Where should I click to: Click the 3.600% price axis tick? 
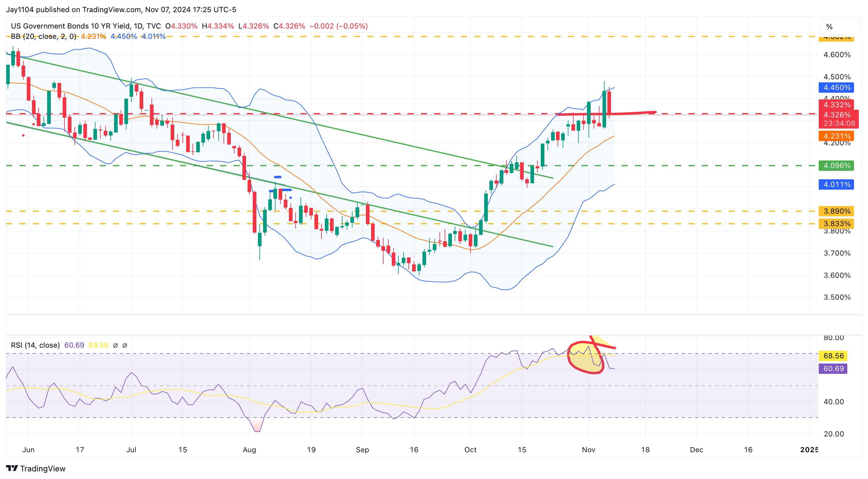pos(837,275)
